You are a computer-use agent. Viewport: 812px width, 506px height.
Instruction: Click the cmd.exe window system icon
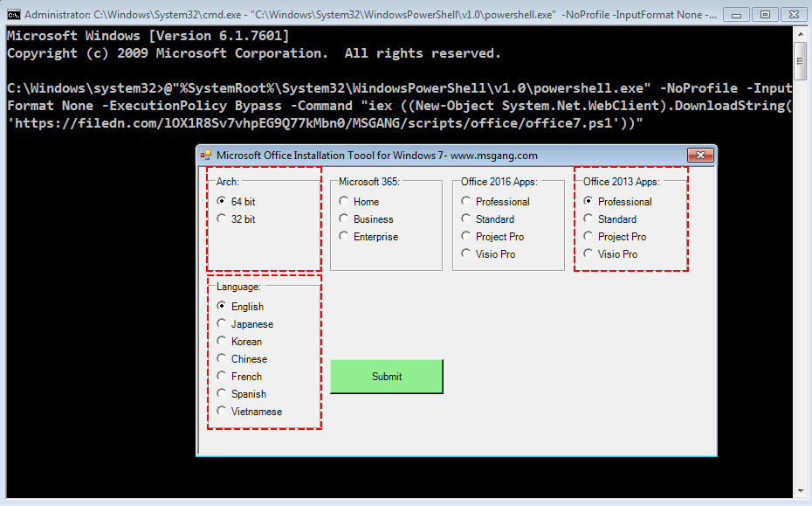click(13, 15)
